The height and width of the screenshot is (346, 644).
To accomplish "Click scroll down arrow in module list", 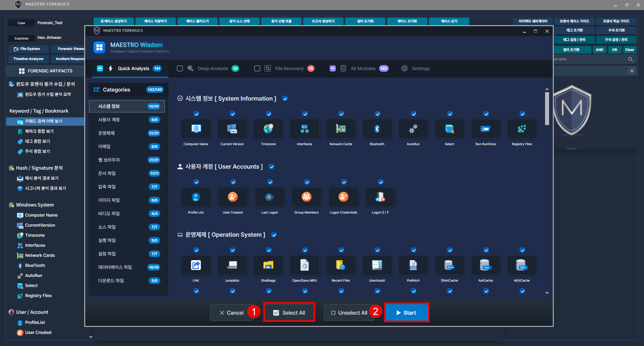I will tap(547, 293).
